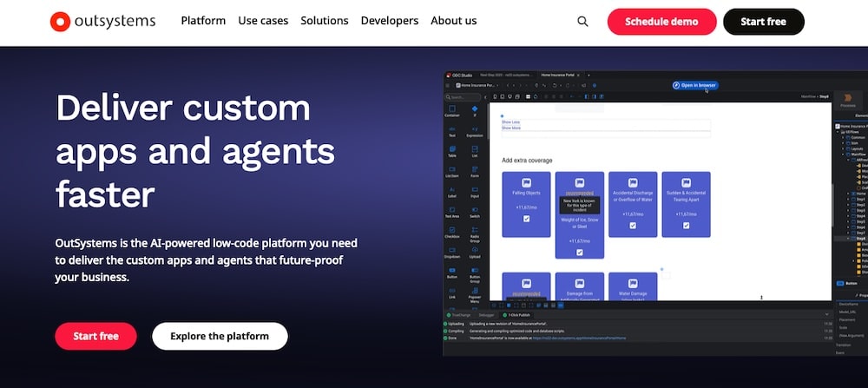Toggle the Sudden & Accidental Tearing Apart checkbox
The width and height of the screenshot is (868, 388).
[x=686, y=226]
